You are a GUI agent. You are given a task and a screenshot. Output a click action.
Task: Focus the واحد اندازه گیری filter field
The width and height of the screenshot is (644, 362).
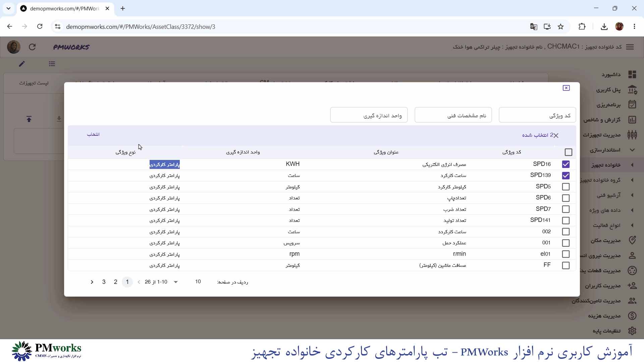click(369, 115)
